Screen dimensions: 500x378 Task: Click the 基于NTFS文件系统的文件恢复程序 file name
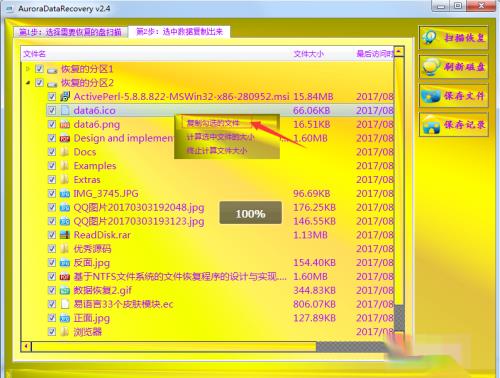(180, 276)
